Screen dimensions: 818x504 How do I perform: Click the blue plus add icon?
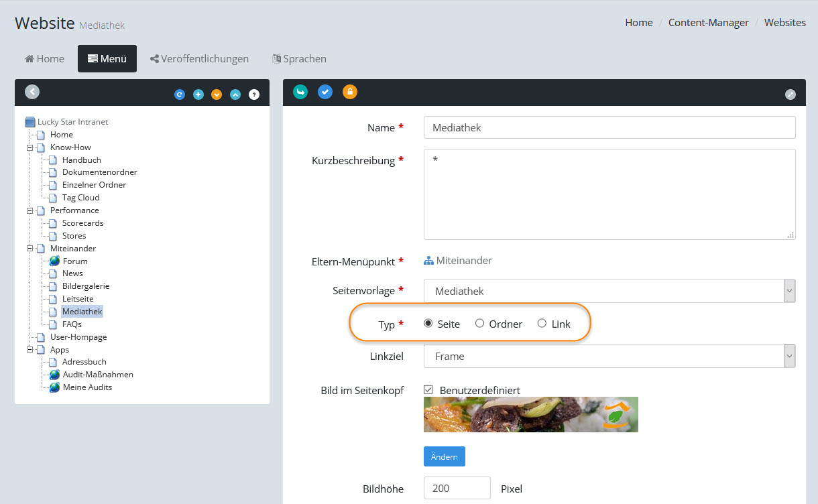[x=198, y=94]
